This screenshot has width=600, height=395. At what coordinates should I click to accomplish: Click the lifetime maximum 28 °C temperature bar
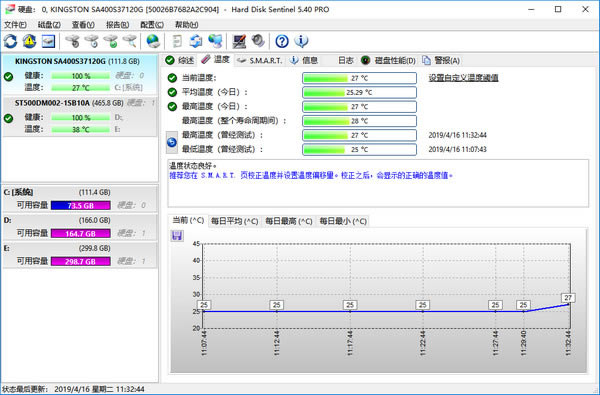(359, 121)
